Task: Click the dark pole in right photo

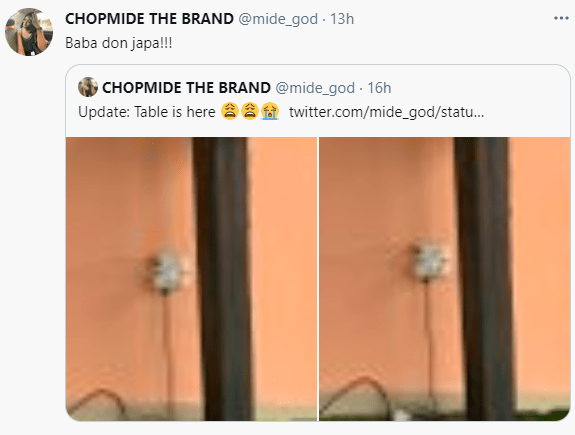Action: [x=484, y=279]
